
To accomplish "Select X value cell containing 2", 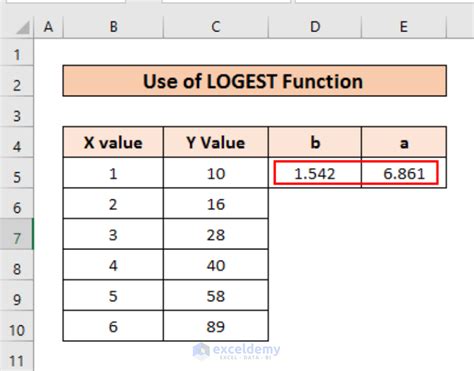I will tap(113, 204).
